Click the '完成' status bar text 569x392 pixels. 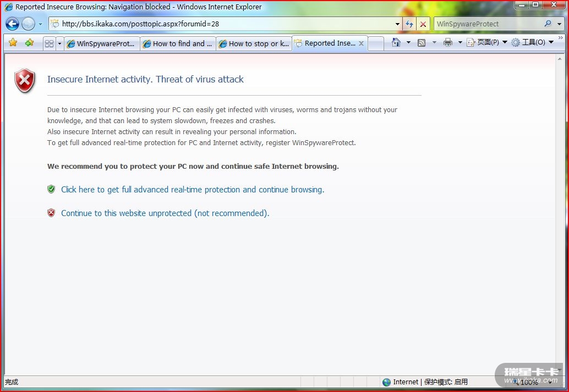[11, 382]
